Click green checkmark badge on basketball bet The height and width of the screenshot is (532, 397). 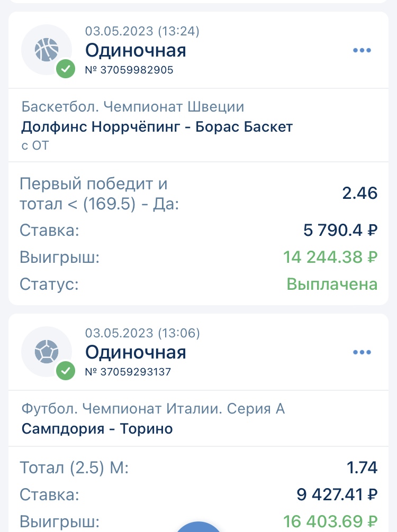point(66,69)
